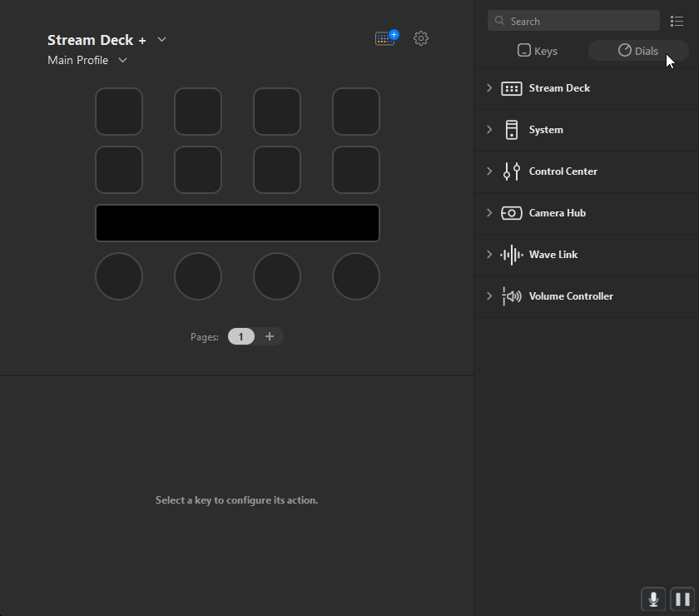Click the Wave Link category label
Image resolution: width=699 pixels, height=616 pixels.
click(x=553, y=255)
